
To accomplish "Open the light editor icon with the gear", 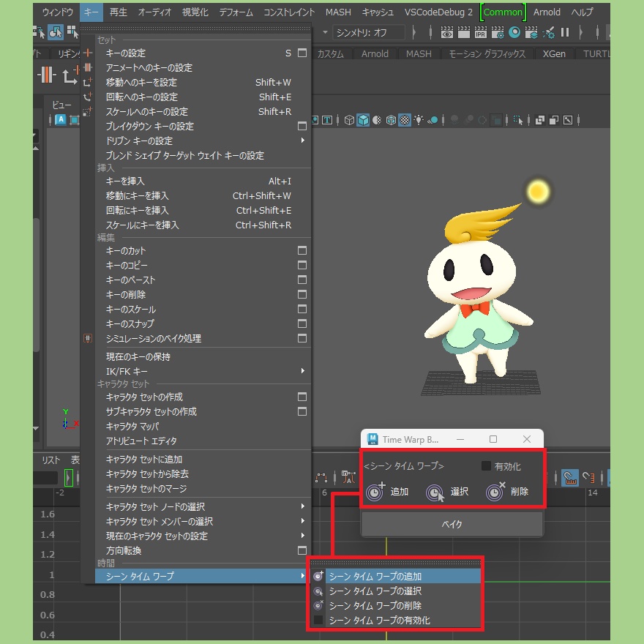I will coord(548,32).
